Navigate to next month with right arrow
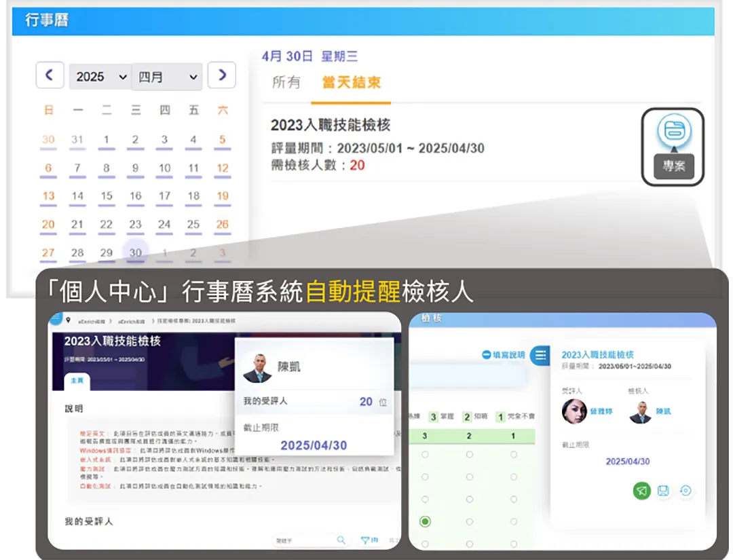The image size is (733, 560). pyautogui.click(x=222, y=77)
